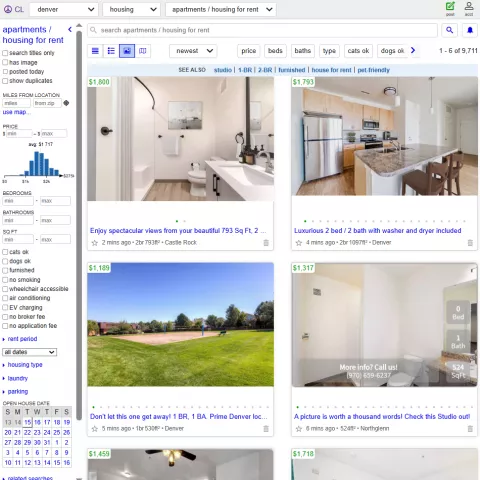Viewport: 480px width, 480px height.
Task: Follow the furnished see-also link
Action: (x=292, y=70)
